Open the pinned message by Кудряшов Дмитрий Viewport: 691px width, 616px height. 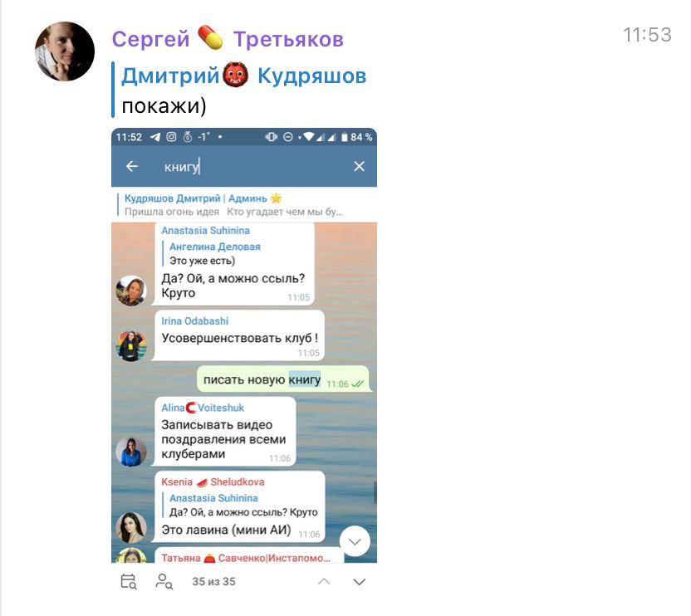point(243,205)
